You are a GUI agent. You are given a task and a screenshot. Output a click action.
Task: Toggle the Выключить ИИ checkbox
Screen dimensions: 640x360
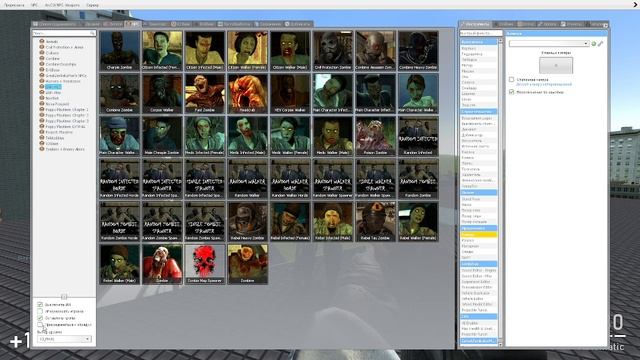[x=40, y=304]
